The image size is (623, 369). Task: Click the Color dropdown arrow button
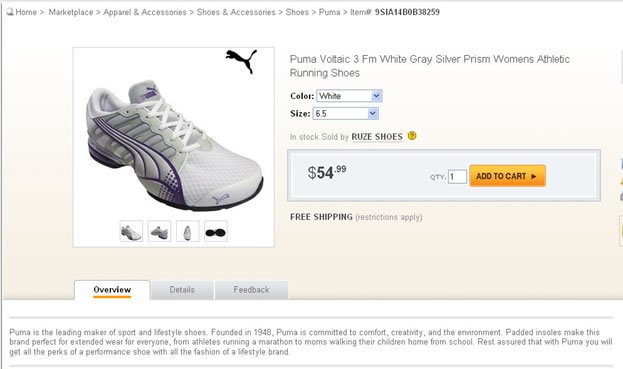click(377, 96)
